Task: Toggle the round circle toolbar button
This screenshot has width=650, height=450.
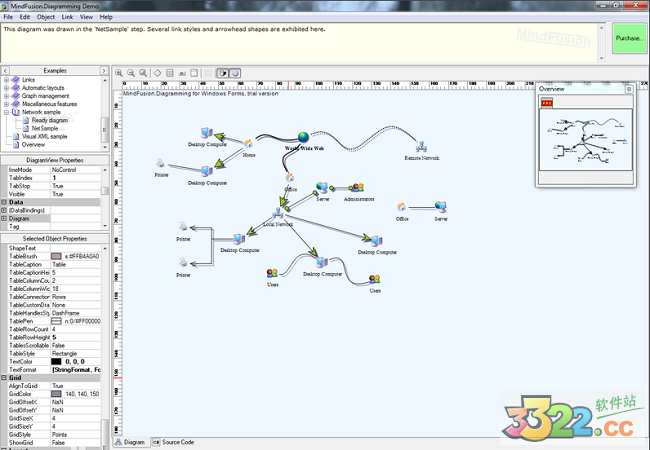Action: click(x=235, y=73)
